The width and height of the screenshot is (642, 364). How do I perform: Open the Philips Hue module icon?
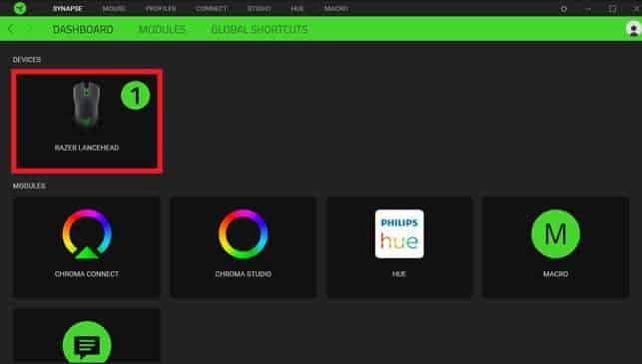point(399,234)
